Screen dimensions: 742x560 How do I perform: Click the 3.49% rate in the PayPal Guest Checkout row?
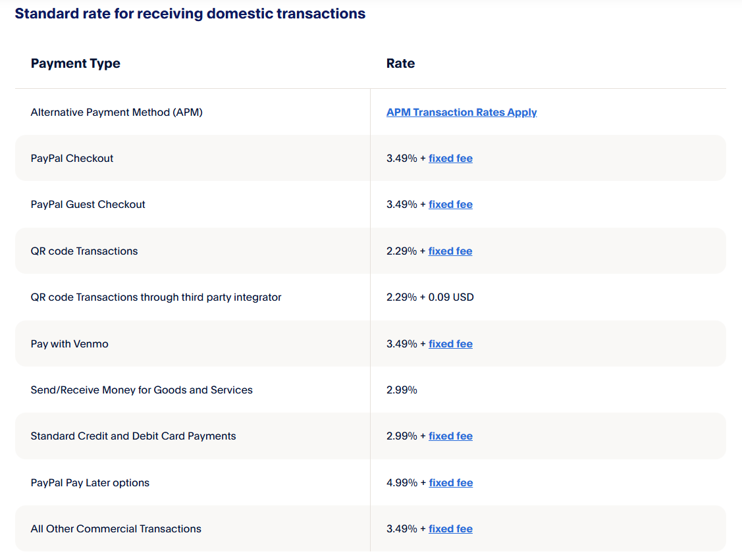click(x=402, y=204)
